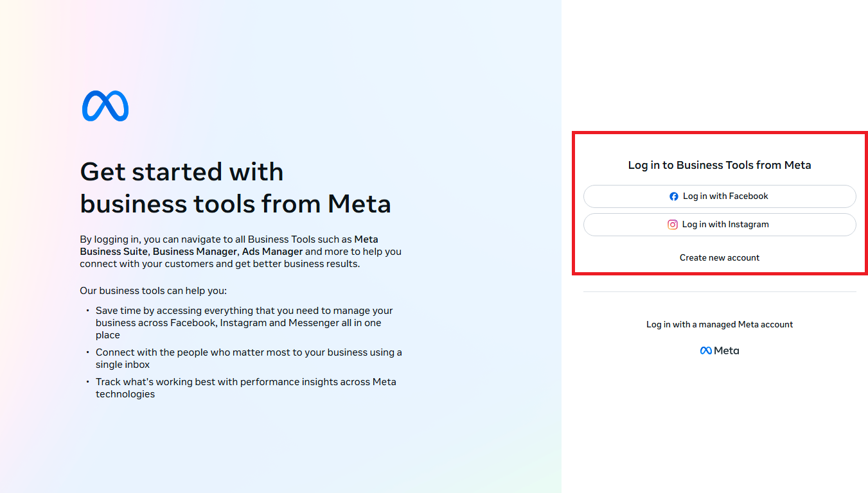Click the bold "Ads Manager" text
The image size is (868, 493).
(272, 252)
